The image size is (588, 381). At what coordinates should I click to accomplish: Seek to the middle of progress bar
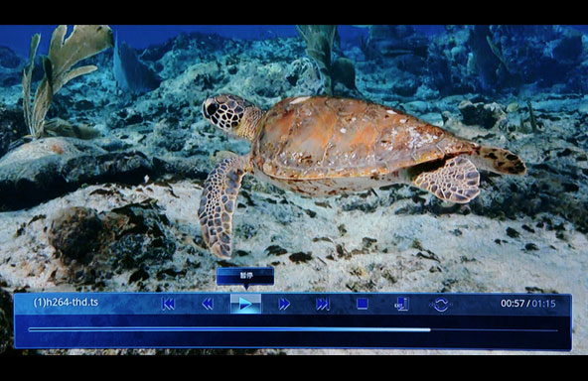(x=293, y=330)
